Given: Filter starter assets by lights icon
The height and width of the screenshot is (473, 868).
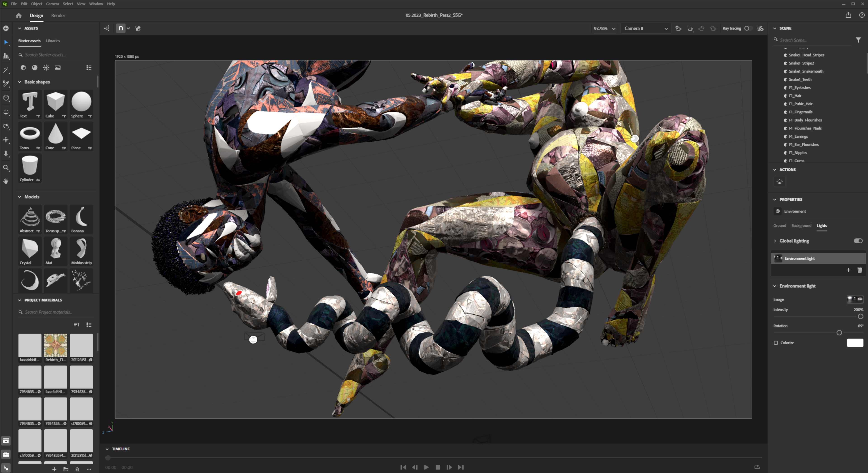Looking at the screenshot, I should pyautogui.click(x=46, y=68).
